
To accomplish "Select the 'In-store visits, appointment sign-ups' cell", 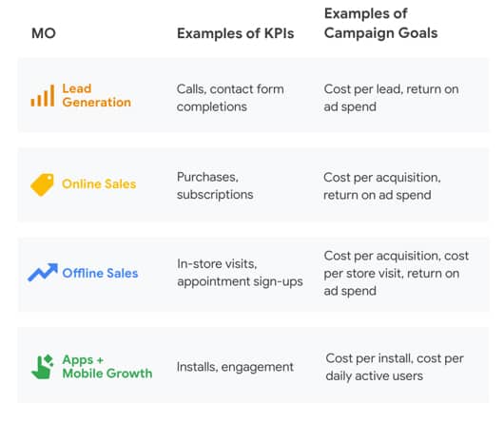I will (x=240, y=273).
